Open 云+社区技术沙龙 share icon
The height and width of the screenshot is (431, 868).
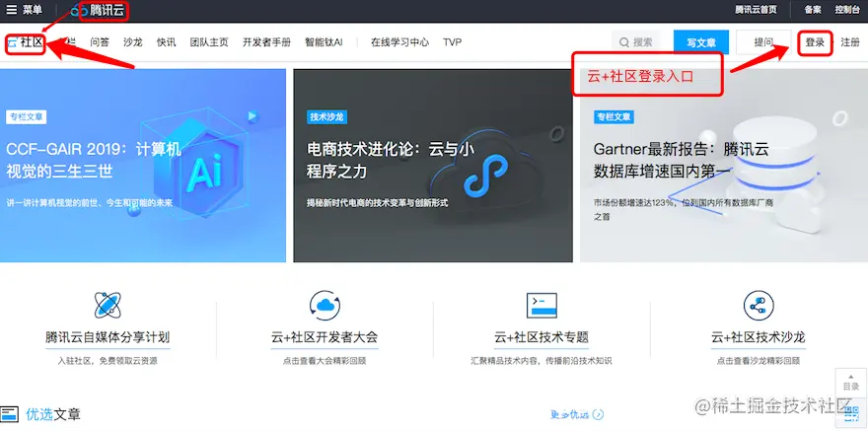tap(759, 305)
